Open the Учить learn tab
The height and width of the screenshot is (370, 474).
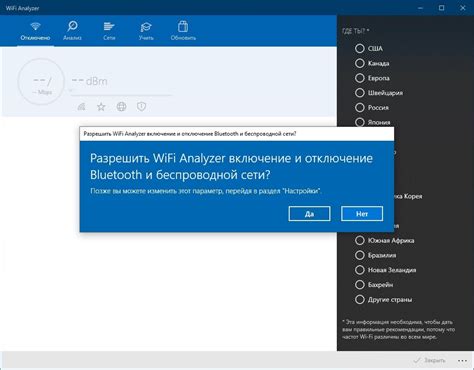click(146, 31)
